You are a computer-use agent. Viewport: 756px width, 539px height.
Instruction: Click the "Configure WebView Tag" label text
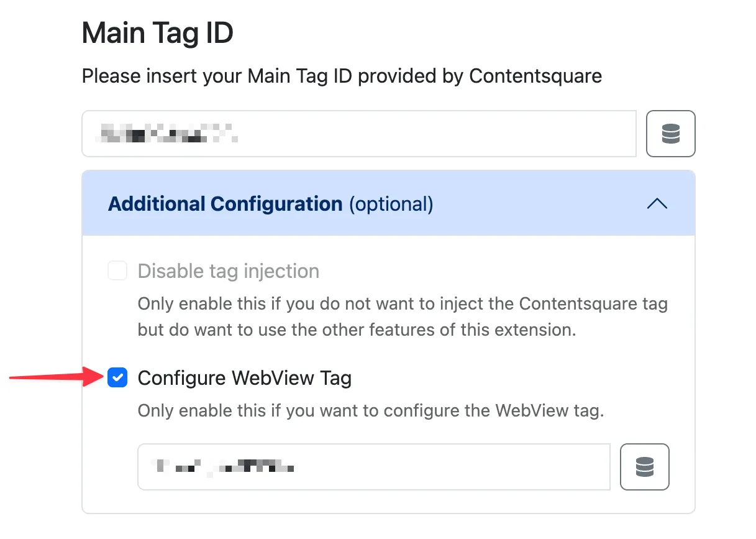pos(244,378)
